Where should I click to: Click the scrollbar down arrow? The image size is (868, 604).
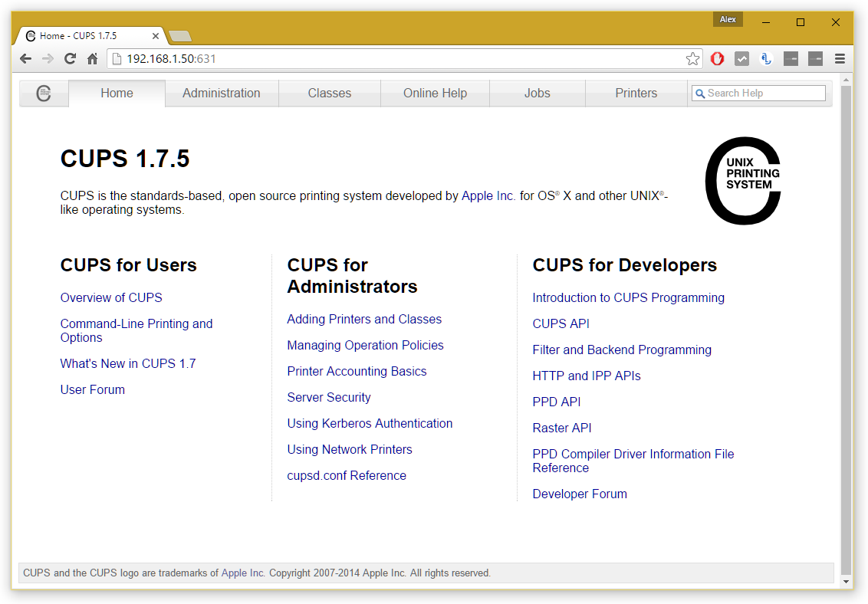point(846,582)
